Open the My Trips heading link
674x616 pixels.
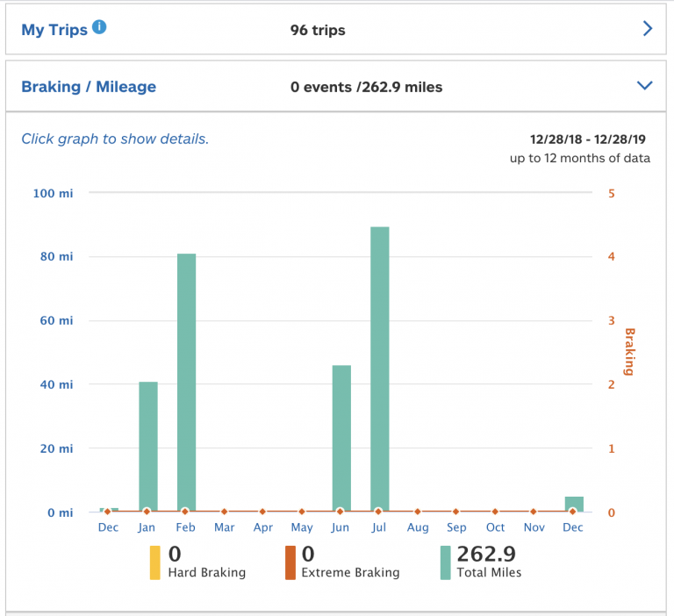(x=54, y=30)
